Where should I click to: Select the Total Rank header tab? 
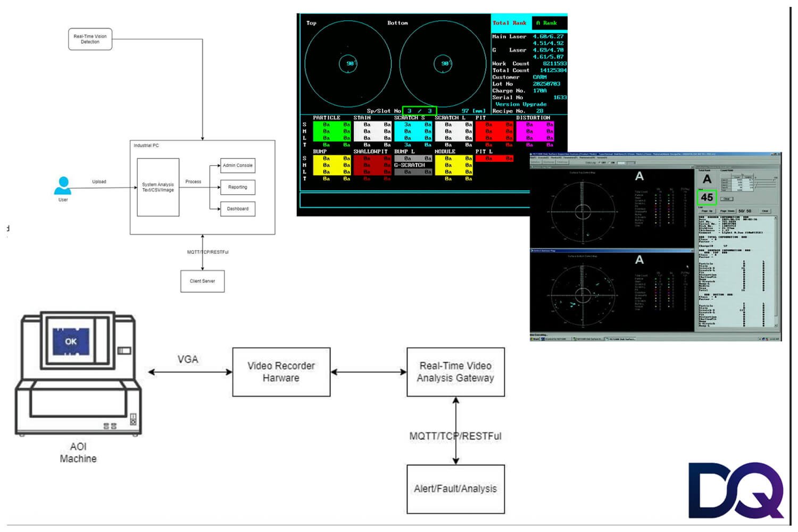(x=510, y=23)
